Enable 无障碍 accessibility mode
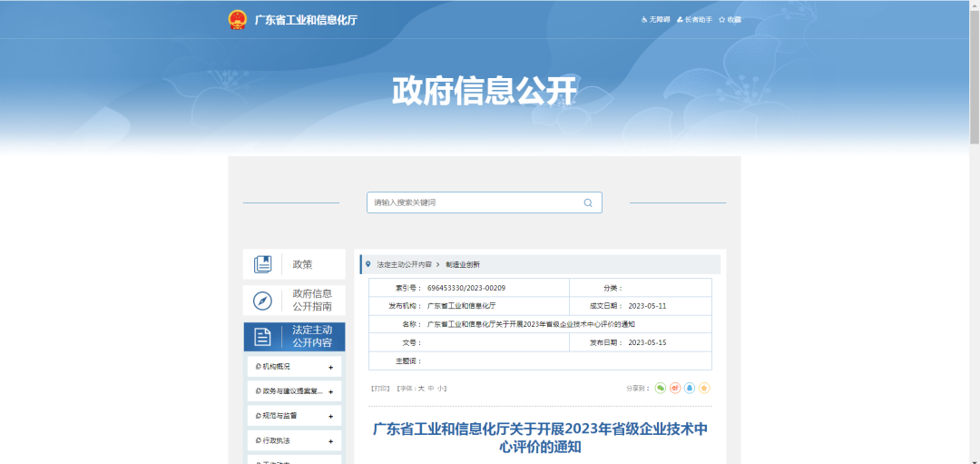 [656, 20]
